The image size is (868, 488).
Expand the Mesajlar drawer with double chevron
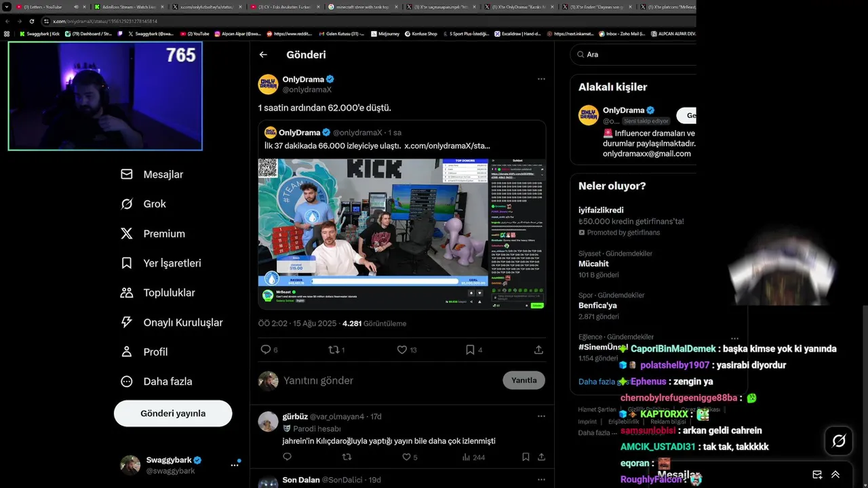(835, 475)
